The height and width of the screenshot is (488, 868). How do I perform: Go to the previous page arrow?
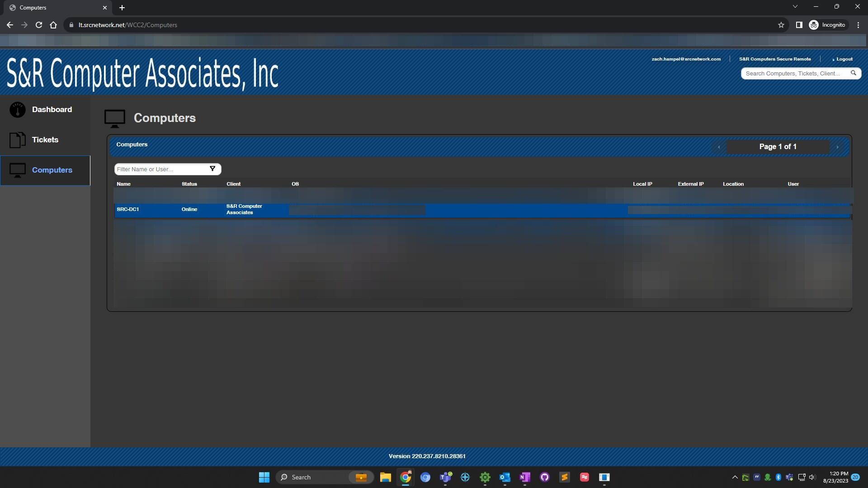719,147
